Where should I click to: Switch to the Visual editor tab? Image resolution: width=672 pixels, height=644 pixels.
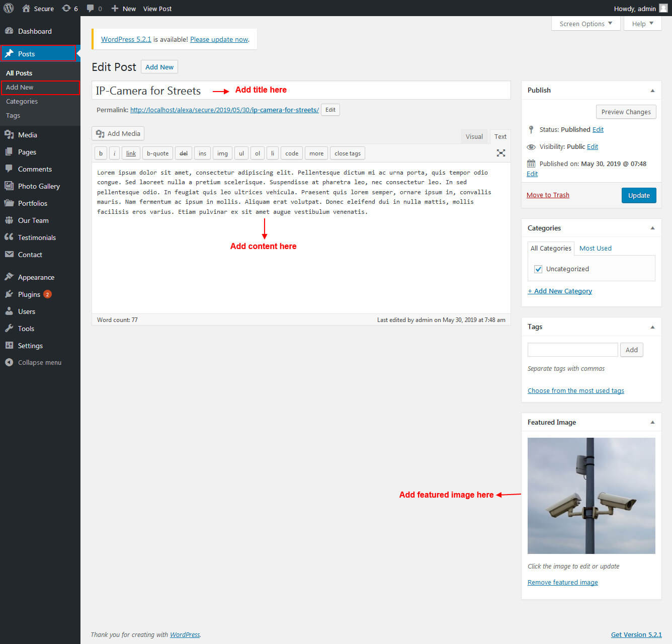click(474, 136)
